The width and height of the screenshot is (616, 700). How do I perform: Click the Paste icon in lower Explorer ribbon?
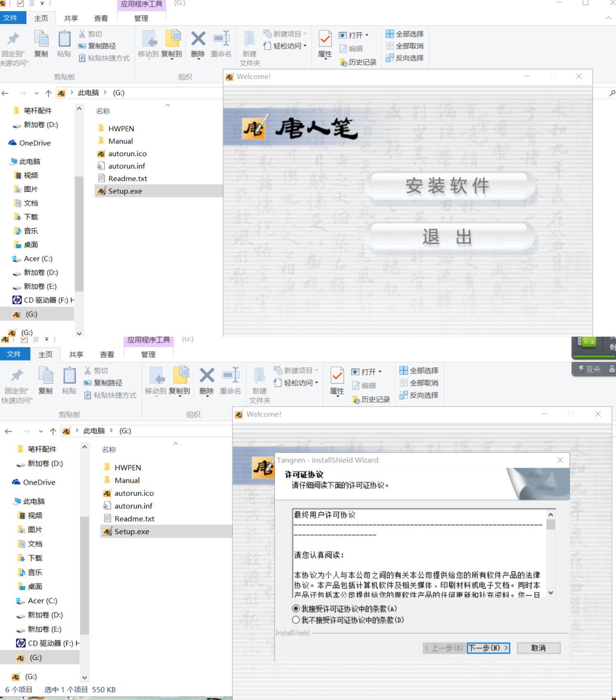[x=69, y=375]
